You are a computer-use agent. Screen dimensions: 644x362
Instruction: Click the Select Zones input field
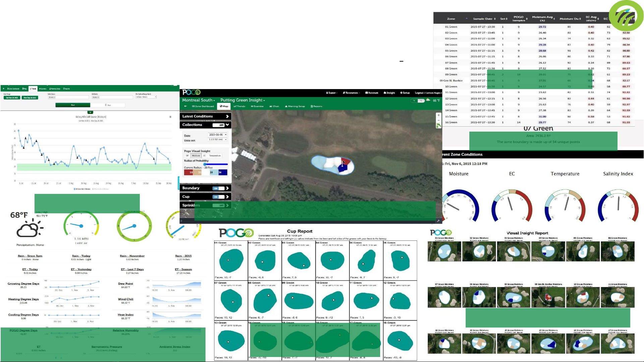tap(68, 97)
